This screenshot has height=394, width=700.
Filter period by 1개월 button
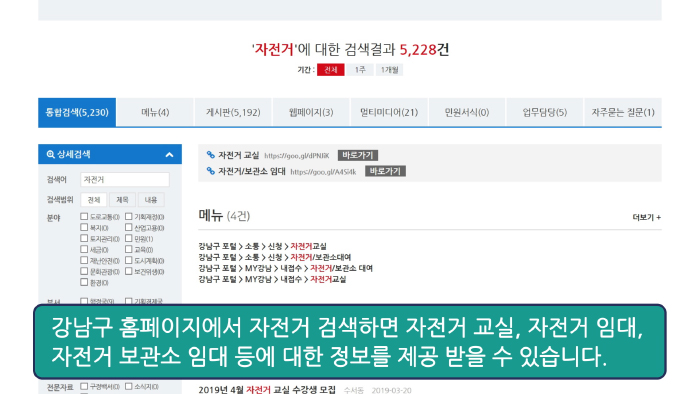point(389,70)
